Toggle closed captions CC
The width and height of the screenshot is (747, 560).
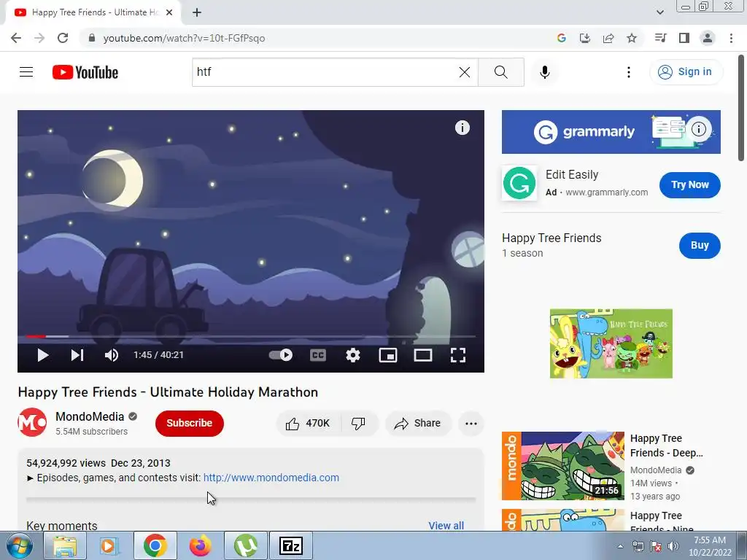tap(318, 355)
